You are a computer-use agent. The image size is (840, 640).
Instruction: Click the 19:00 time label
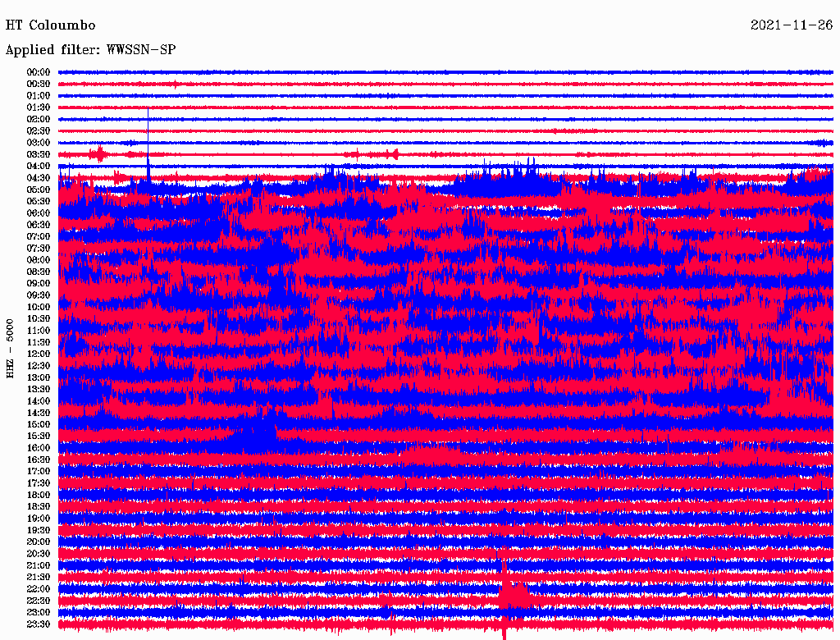coord(39,519)
